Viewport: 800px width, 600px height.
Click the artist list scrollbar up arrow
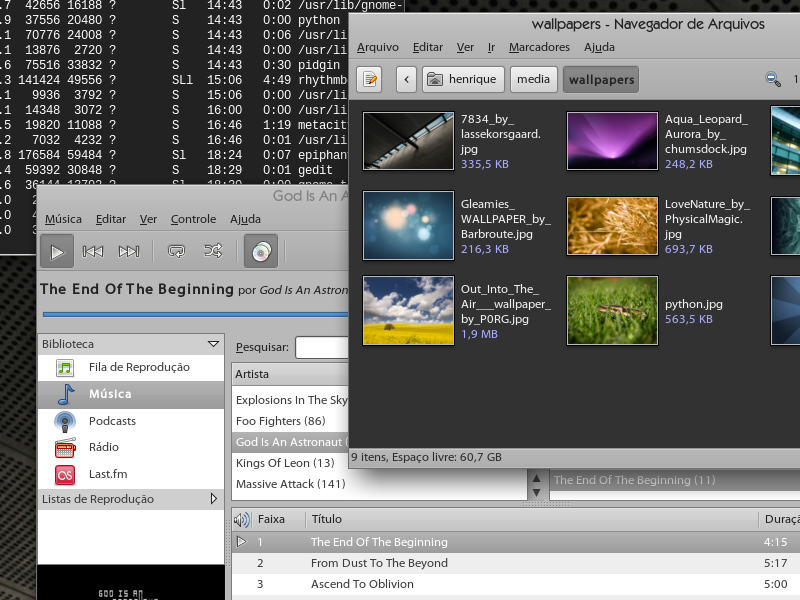536,478
